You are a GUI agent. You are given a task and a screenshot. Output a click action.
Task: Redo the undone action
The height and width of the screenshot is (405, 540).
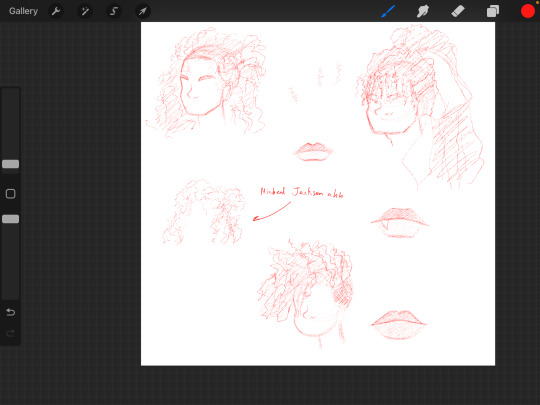10,333
